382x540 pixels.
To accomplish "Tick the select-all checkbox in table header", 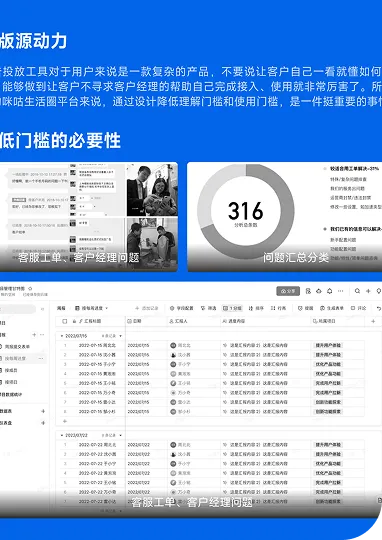I will click(x=64, y=321).
